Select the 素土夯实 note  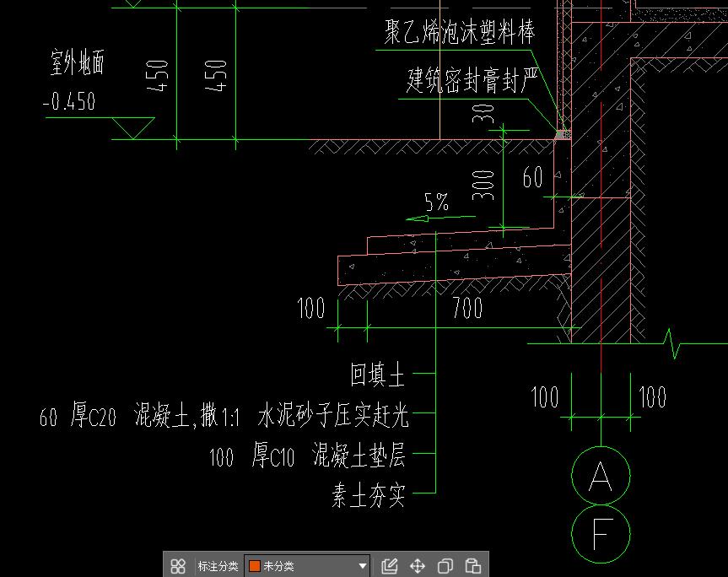pos(369,495)
